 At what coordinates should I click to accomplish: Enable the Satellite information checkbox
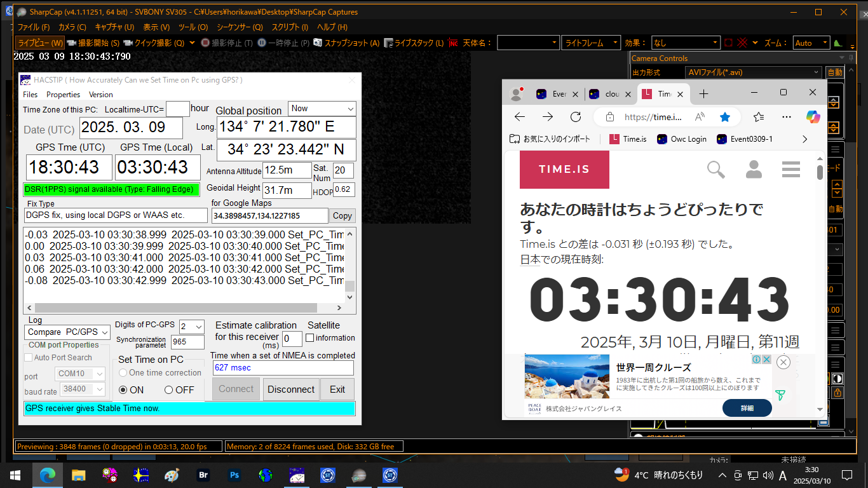point(310,338)
